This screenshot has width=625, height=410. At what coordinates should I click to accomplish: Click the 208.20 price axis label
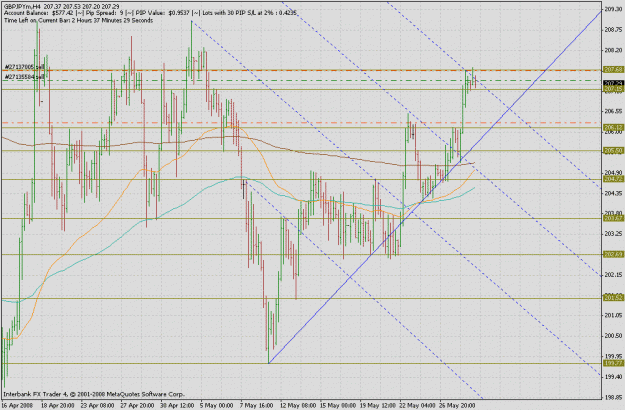tap(613, 50)
